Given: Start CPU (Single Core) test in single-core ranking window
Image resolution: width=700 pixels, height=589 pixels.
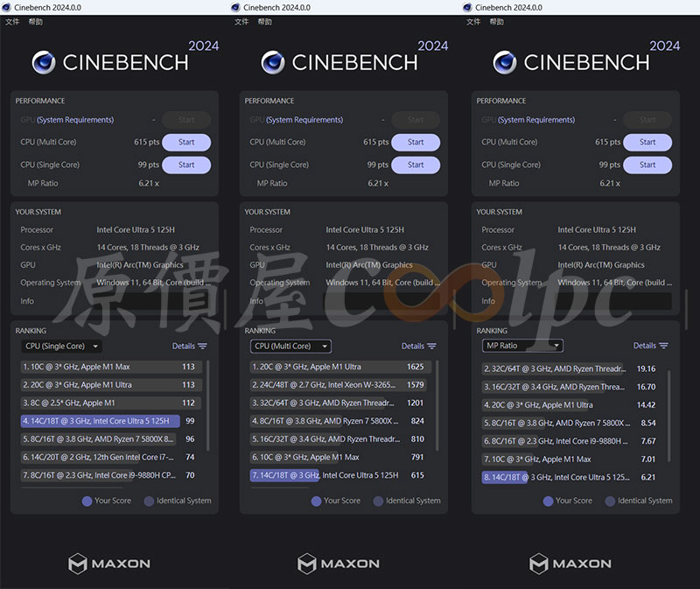Looking at the screenshot, I should coord(186,165).
